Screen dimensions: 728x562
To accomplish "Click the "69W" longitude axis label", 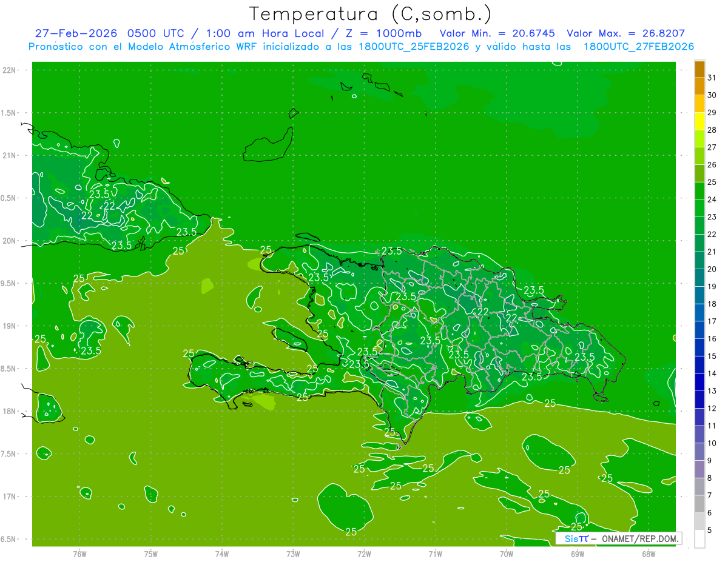I will point(578,554).
